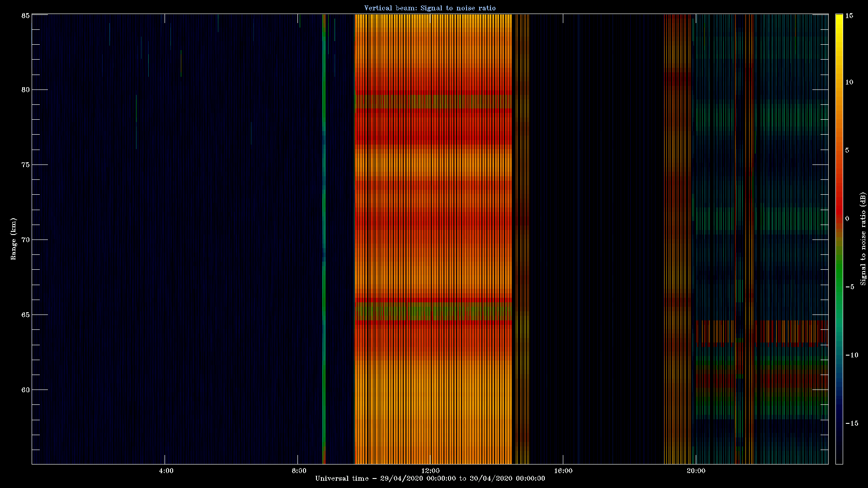Click the 10 dB colorbar label

[849, 82]
